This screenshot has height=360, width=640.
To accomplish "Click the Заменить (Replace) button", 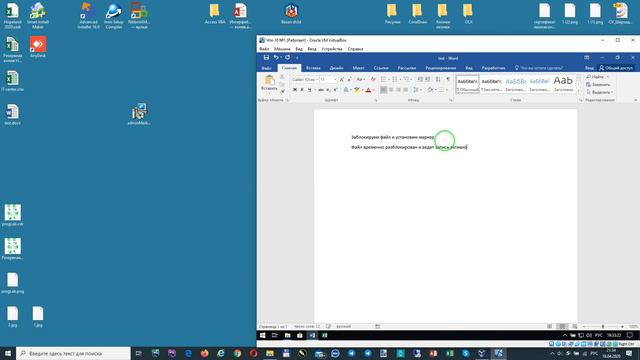I will tap(598, 84).
